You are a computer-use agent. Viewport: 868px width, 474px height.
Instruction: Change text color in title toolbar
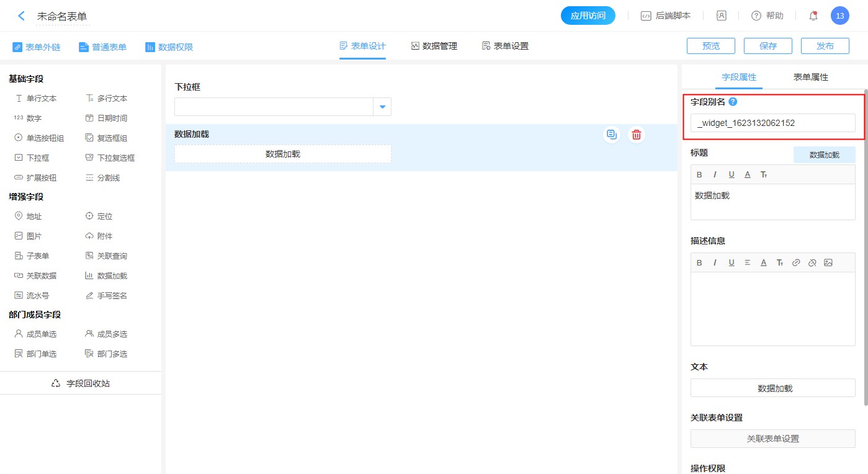(x=748, y=175)
